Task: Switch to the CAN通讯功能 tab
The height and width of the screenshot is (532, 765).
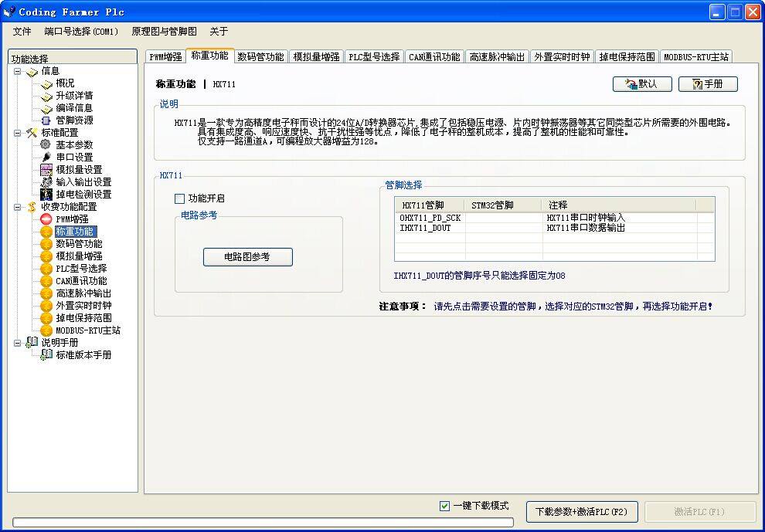Action: click(434, 56)
